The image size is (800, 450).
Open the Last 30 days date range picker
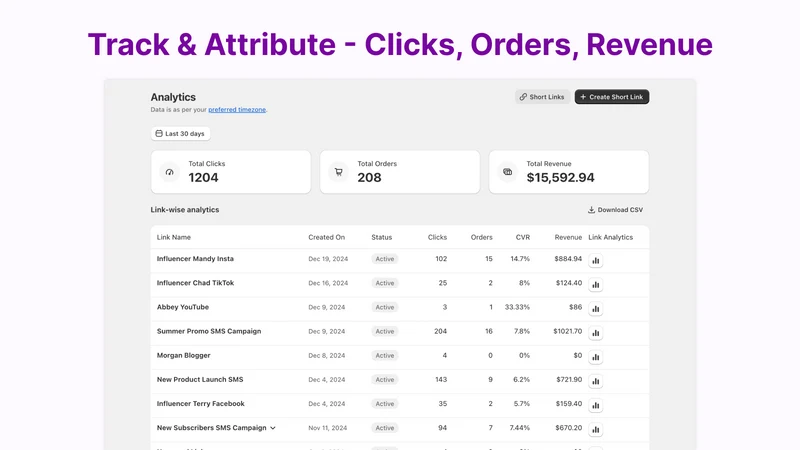[181, 134]
